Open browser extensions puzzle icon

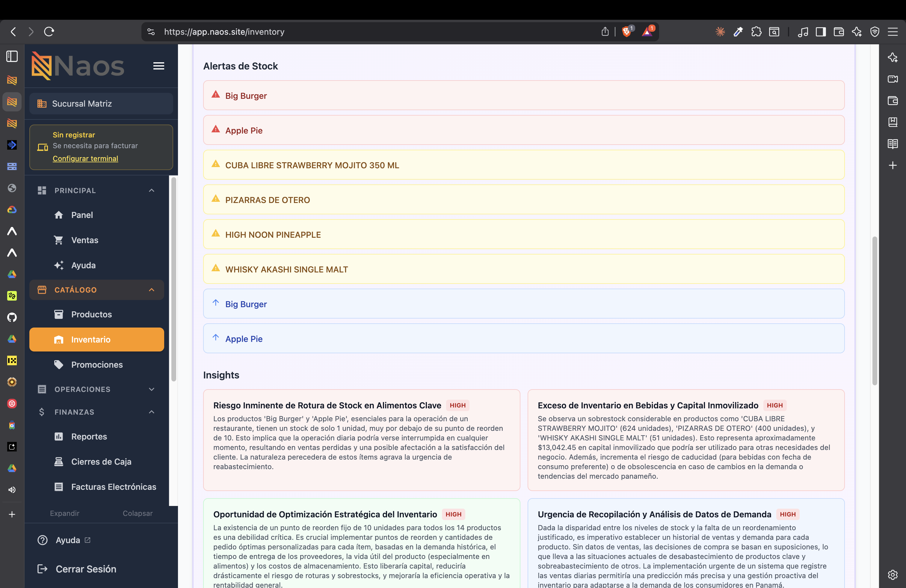[756, 31]
